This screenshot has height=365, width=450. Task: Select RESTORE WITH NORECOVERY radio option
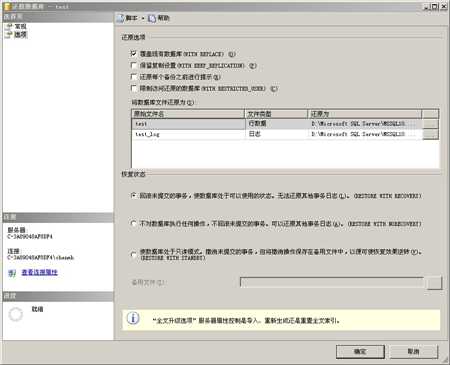click(134, 223)
